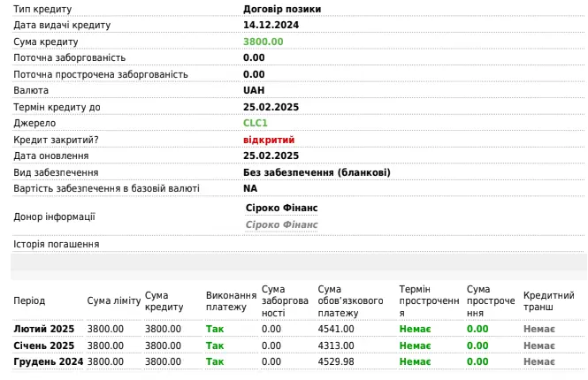Click the 4541.00 mandatory payment value
Image resolution: width=588 pixels, height=380 pixels.
click(x=336, y=329)
